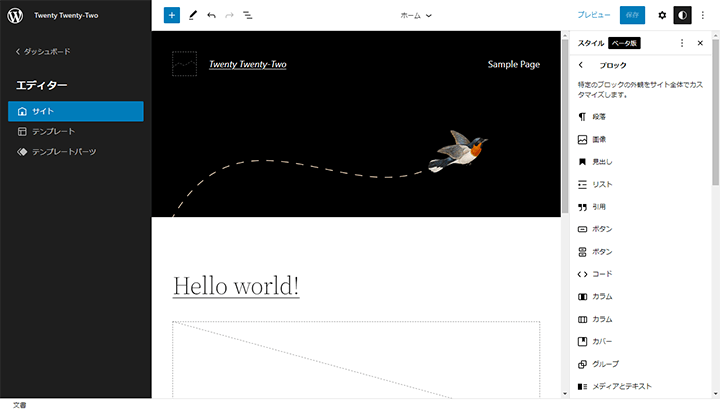The width and height of the screenshot is (720, 411).
Task: Select the pencil tools icon
Action: point(192,16)
